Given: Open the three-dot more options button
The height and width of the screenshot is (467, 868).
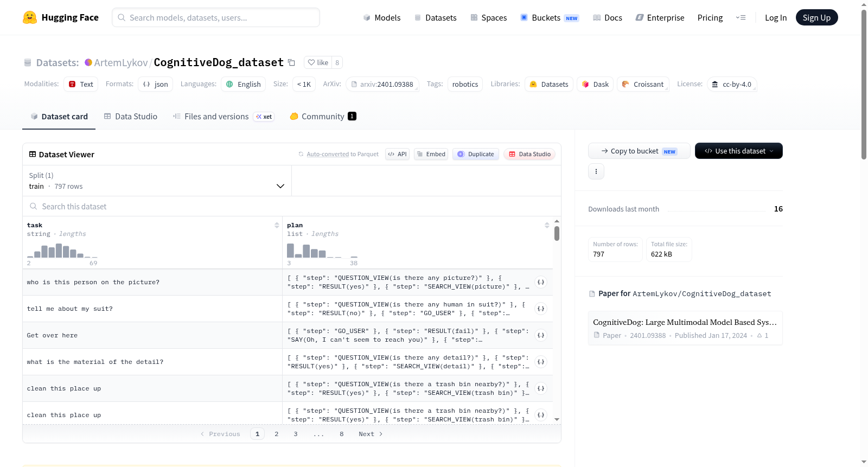Looking at the screenshot, I should pos(596,171).
